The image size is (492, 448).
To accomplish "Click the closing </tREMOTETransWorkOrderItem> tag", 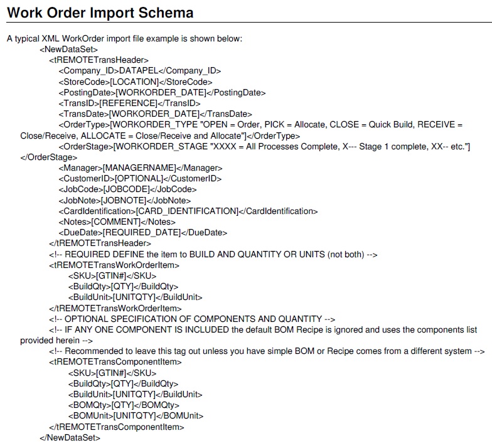I will 115,309.
